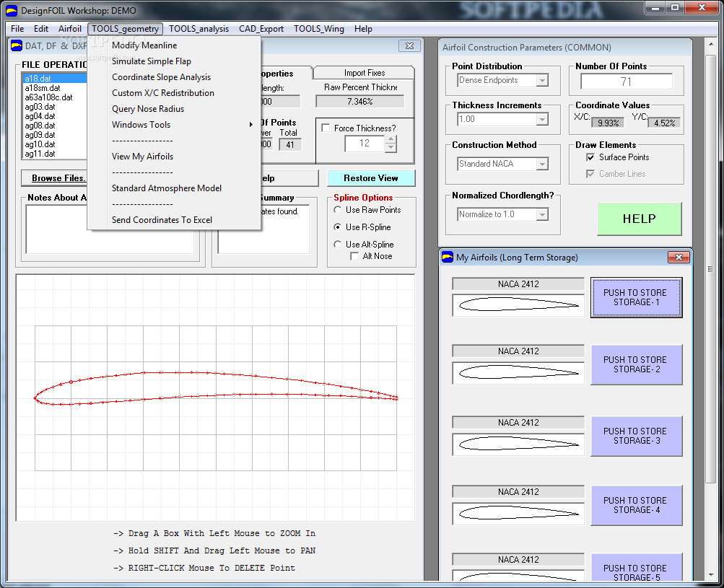Image resolution: width=724 pixels, height=588 pixels.
Task: Choose View My Airfoils menu item
Action: pyautogui.click(x=174, y=157)
